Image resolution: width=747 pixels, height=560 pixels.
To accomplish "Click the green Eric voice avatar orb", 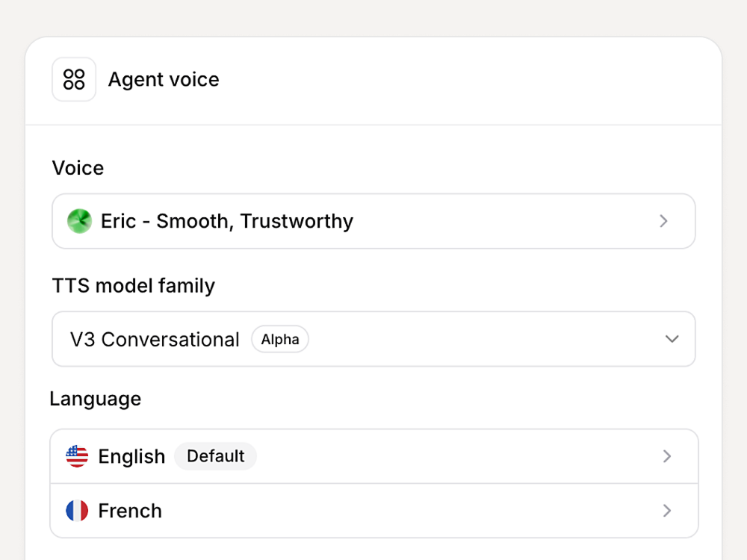I will [x=79, y=221].
